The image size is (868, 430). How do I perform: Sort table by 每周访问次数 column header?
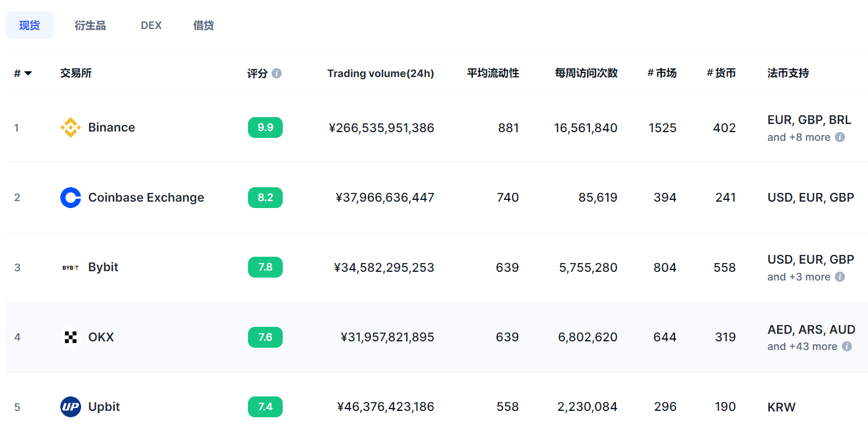[x=586, y=74]
